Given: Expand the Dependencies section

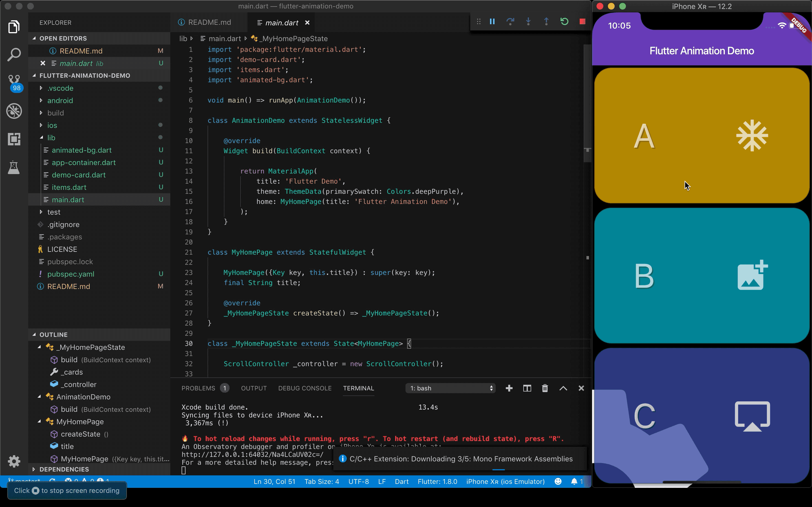Looking at the screenshot, I should coord(64,469).
